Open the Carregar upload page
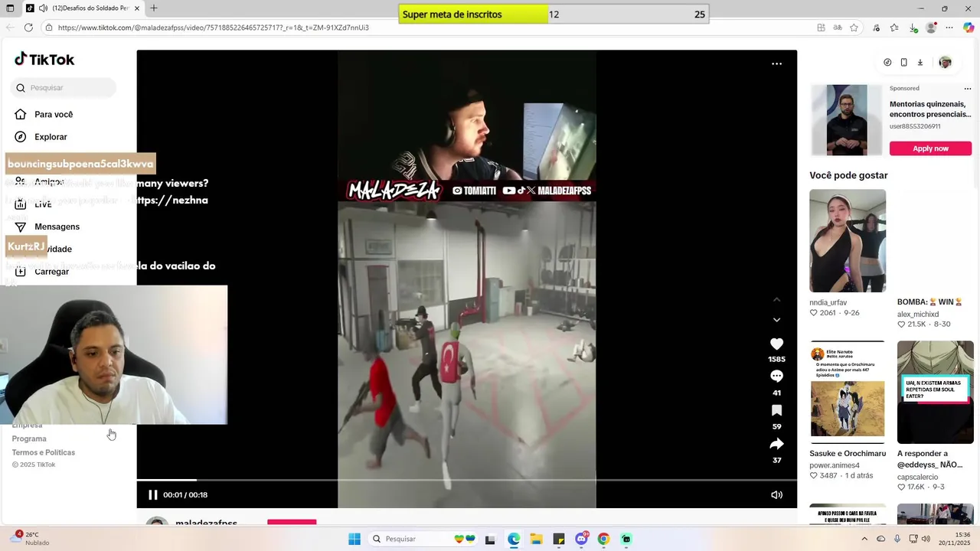Image resolution: width=980 pixels, height=551 pixels. coord(41,272)
